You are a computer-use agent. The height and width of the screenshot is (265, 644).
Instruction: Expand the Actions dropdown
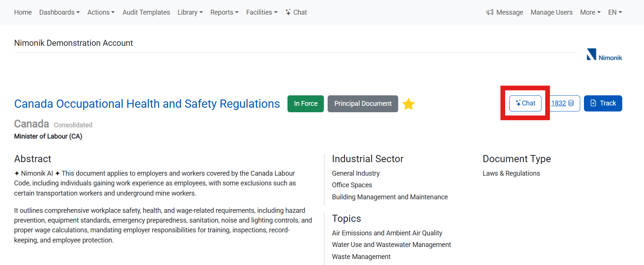(x=101, y=12)
